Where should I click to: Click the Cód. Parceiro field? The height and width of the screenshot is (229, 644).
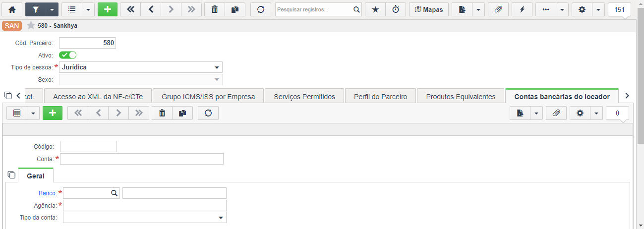[x=87, y=43]
